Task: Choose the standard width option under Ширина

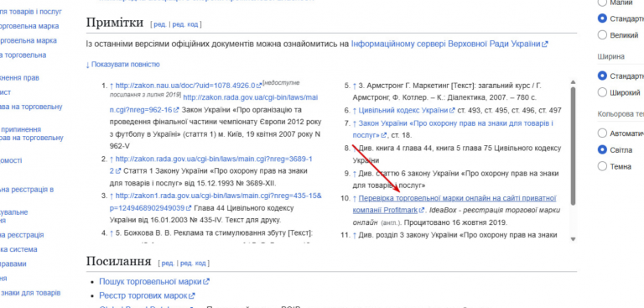Action: tap(602, 76)
